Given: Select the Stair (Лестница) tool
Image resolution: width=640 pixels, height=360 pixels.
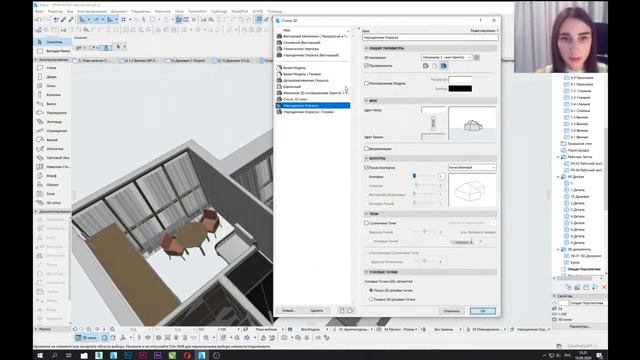Looking at the screenshot, I should 51,122.
